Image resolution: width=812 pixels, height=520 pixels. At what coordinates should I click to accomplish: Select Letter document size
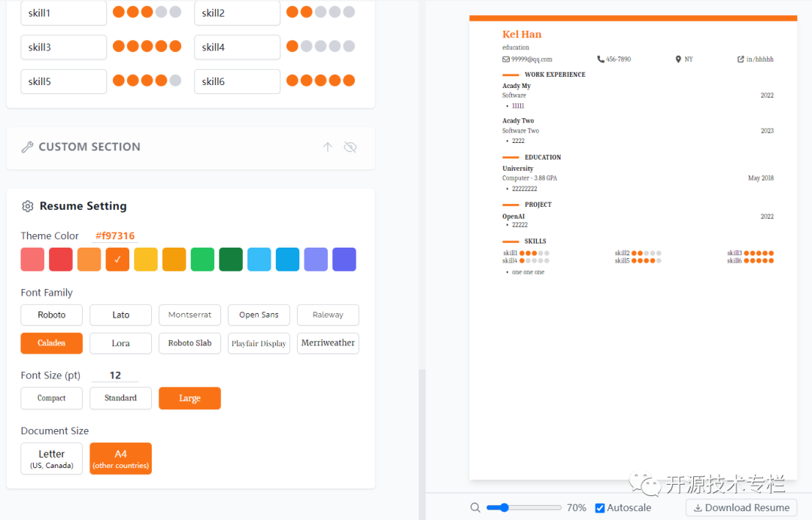[52, 458]
